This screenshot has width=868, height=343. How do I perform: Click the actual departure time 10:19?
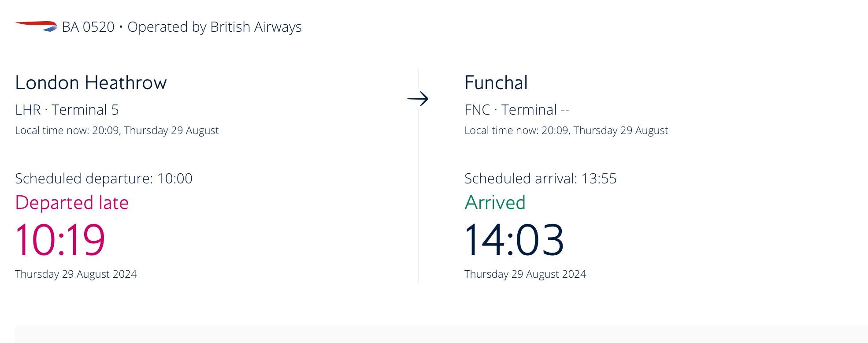[x=60, y=240]
